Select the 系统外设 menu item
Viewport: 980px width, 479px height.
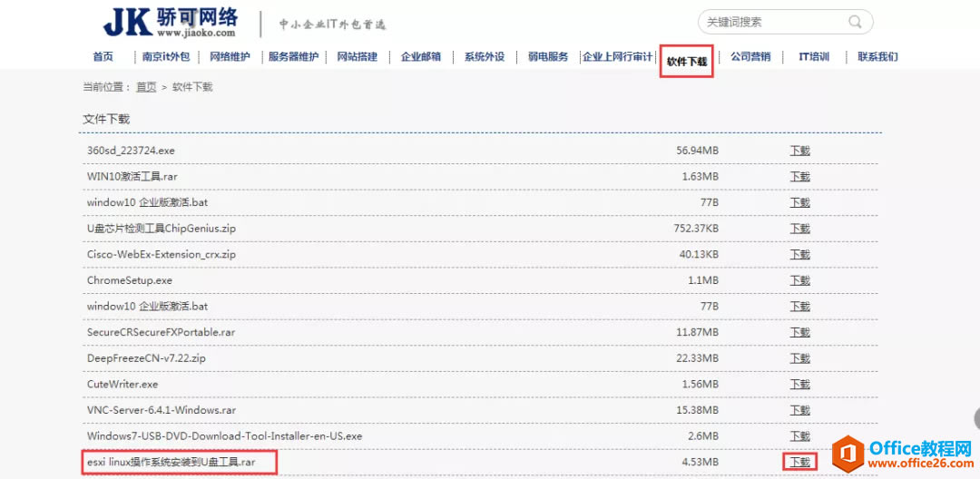click(485, 57)
